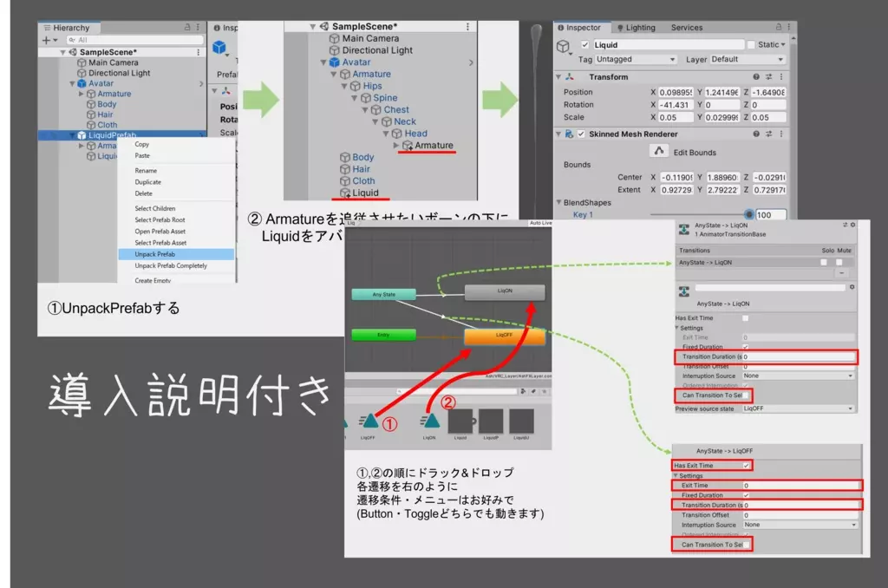Click the Liquid asset thumbnail in Project
888x588 pixels.
coord(460,421)
